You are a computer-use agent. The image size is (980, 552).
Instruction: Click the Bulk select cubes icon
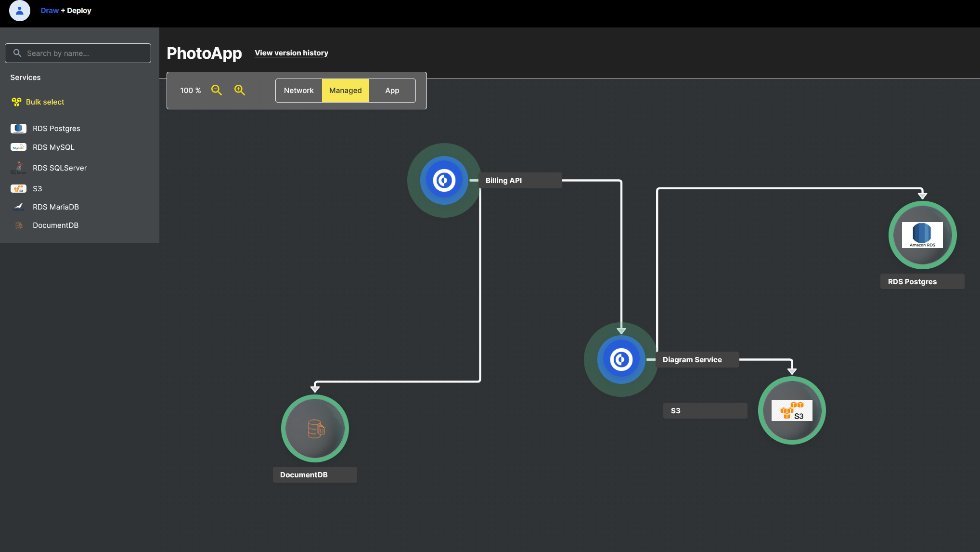tap(16, 102)
